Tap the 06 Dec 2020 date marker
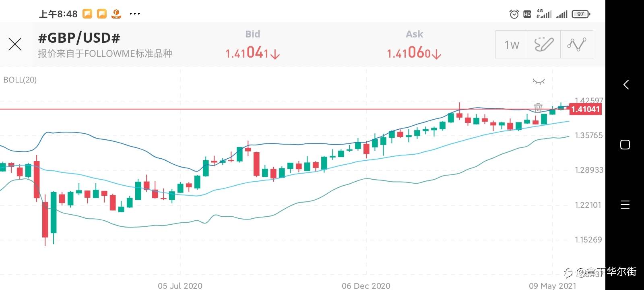644x290 pixels. click(x=366, y=286)
